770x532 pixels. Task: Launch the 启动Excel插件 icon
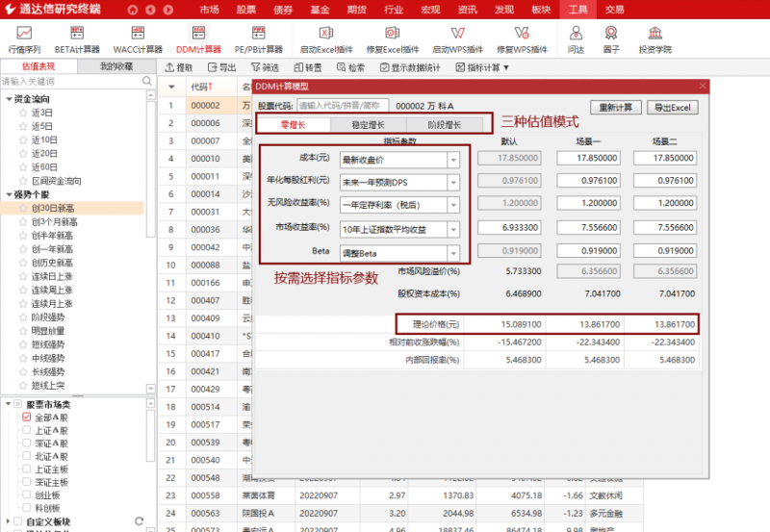point(326,39)
